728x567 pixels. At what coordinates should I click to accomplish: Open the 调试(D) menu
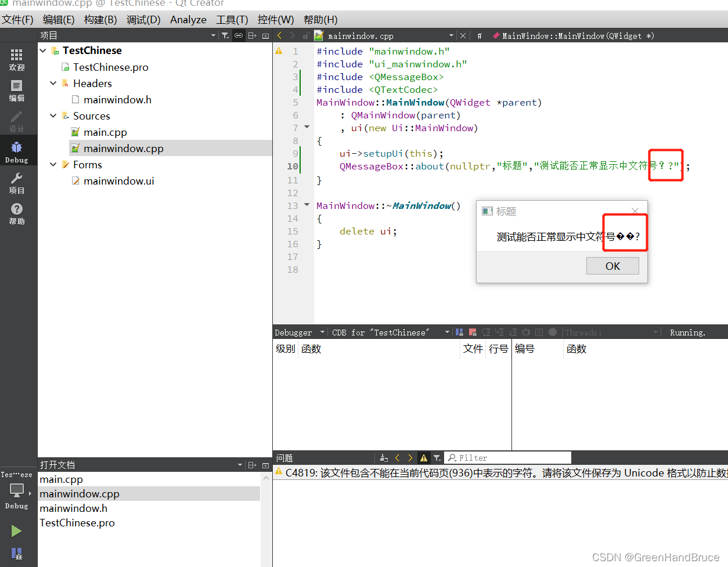pyautogui.click(x=143, y=20)
